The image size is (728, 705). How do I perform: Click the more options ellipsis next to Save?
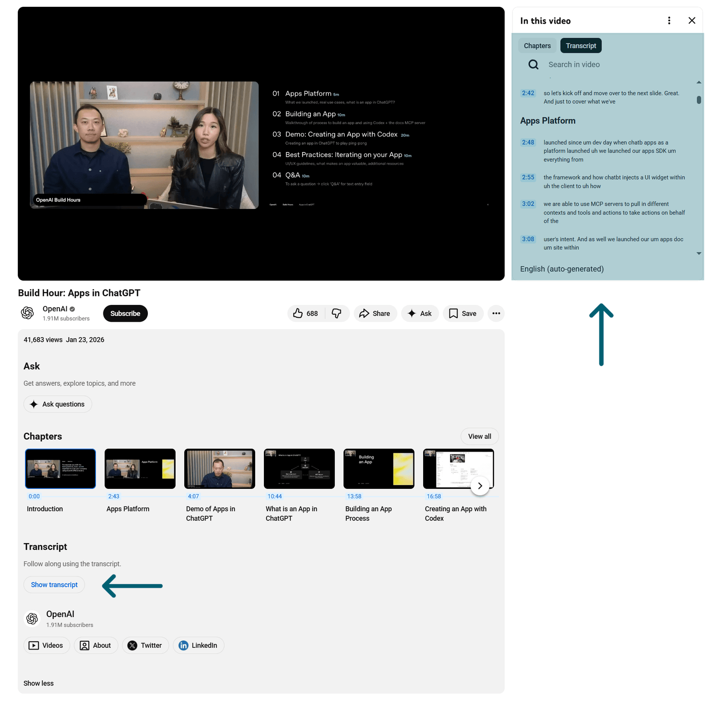(x=496, y=313)
